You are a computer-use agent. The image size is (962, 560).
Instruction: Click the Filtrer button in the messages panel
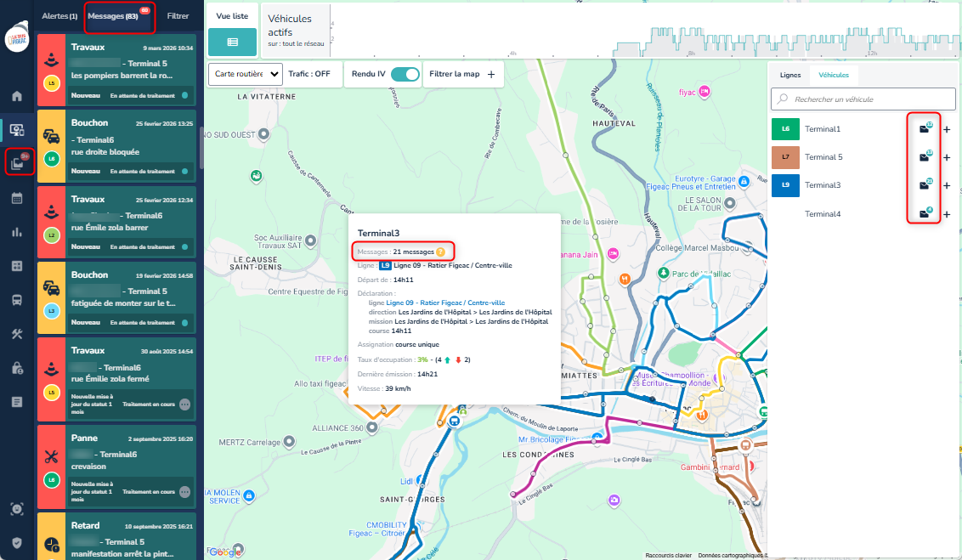178,16
